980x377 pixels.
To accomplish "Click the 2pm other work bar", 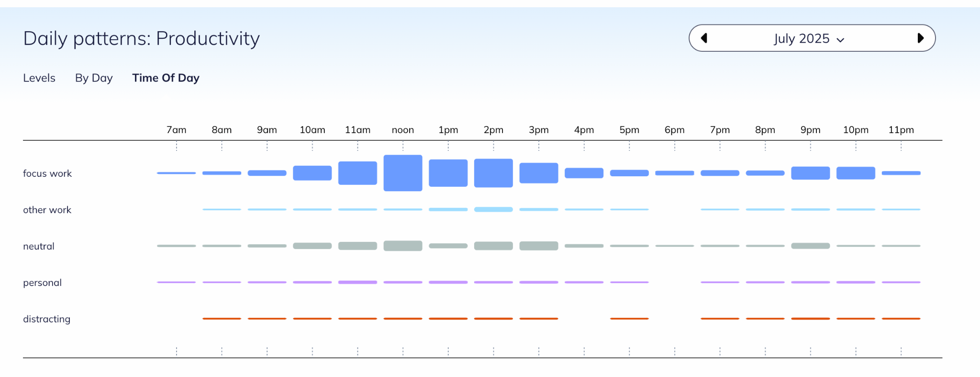I will 493,209.
